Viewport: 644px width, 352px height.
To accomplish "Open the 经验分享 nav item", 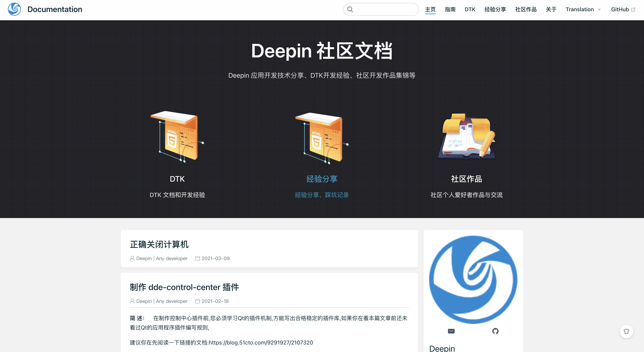I will tap(495, 10).
